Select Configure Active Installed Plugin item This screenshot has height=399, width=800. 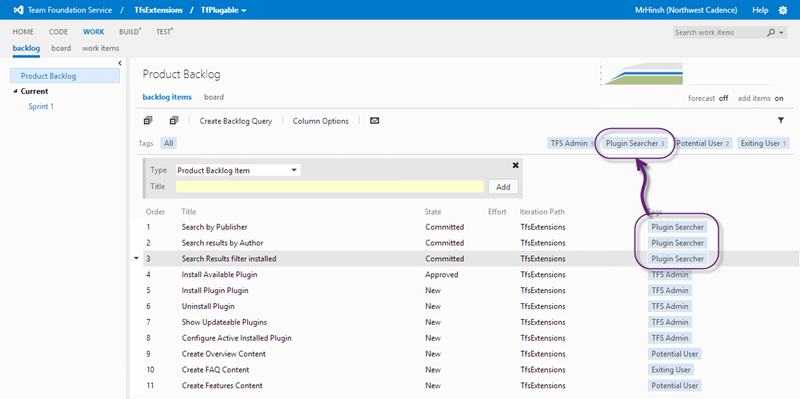click(237, 338)
